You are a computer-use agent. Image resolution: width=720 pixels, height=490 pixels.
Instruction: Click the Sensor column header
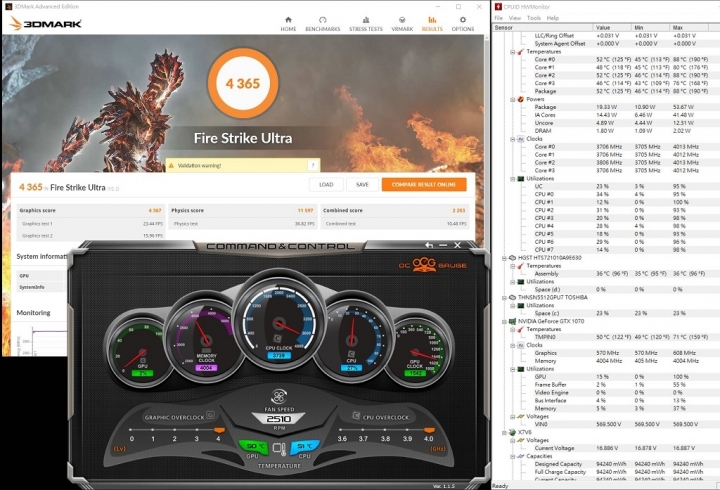[x=542, y=28]
